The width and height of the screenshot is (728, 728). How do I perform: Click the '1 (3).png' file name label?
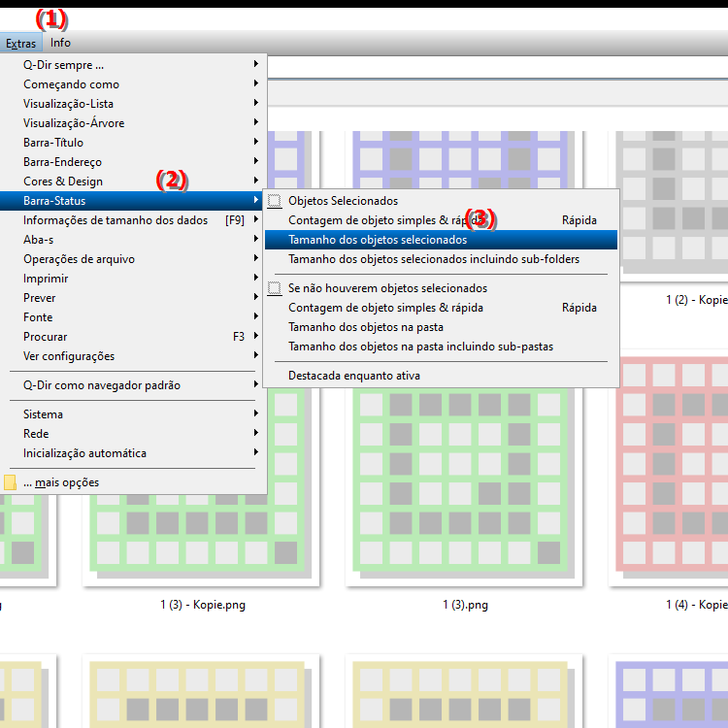(464, 605)
